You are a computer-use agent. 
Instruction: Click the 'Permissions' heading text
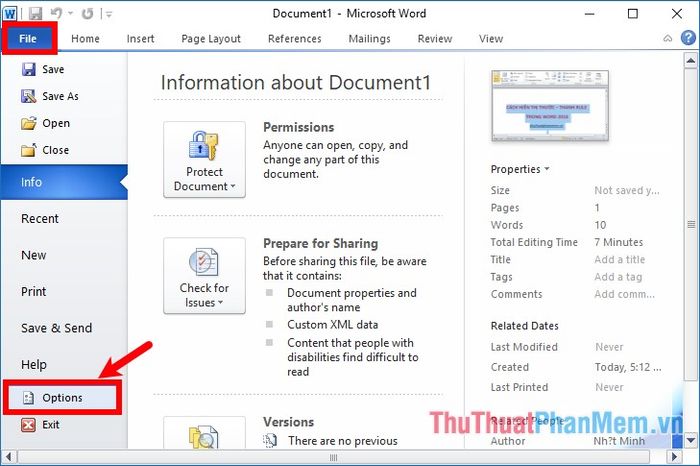coord(299,127)
